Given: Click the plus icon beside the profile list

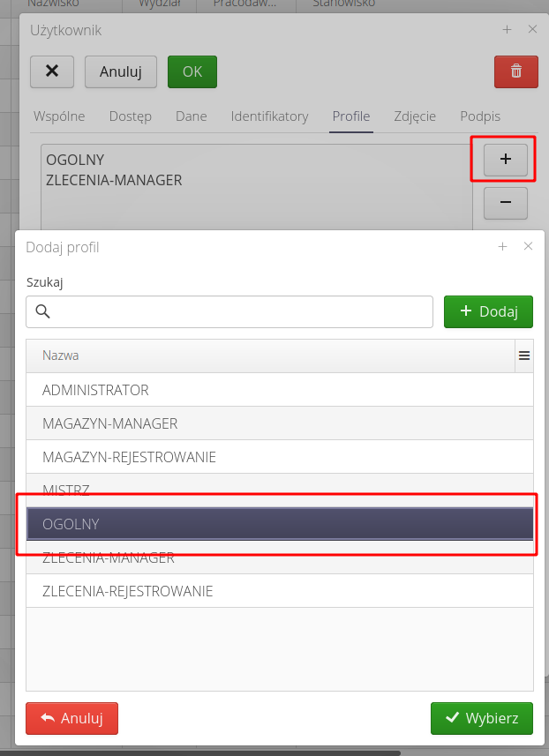Looking at the screenshot, I should (504, 160).
